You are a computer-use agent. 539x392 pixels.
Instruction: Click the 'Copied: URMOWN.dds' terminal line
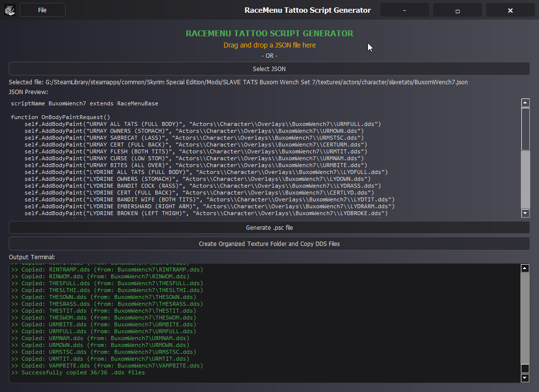pyautogui.click(x=100, y=345)
